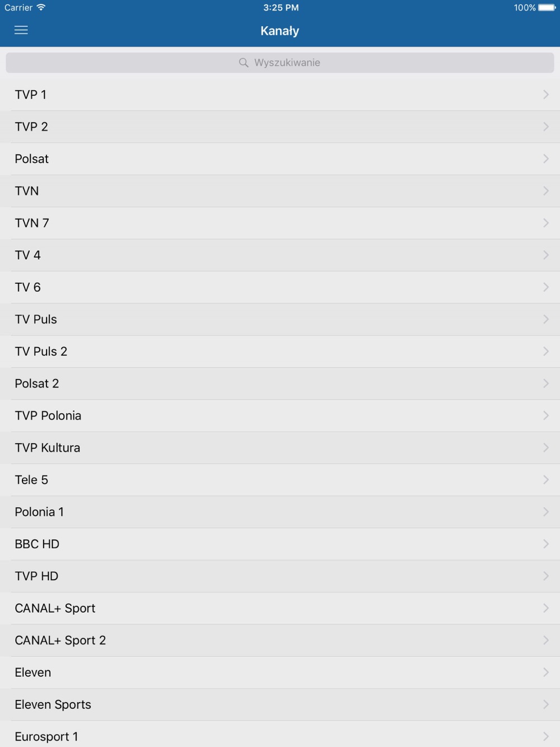Open CANAL+ Sport 2 channel
This screenshot has width=560, height=747.
coord(280,641)
